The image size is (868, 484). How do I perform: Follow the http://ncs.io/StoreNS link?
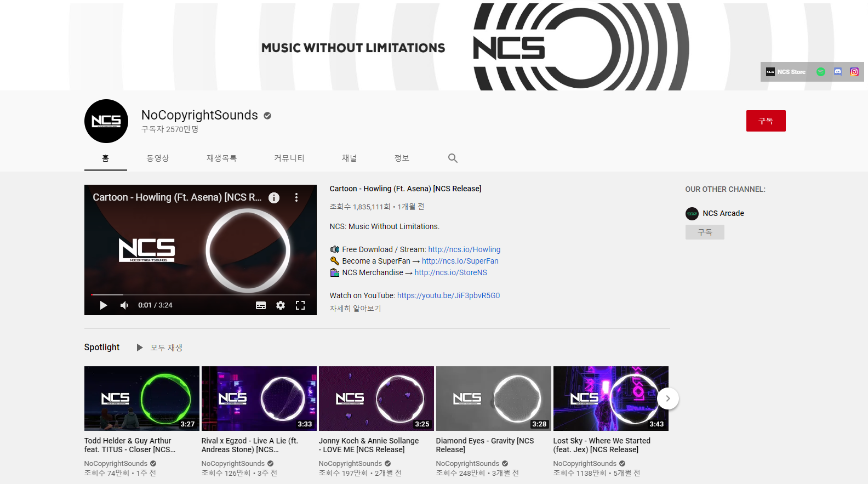[x=451, y=272]
